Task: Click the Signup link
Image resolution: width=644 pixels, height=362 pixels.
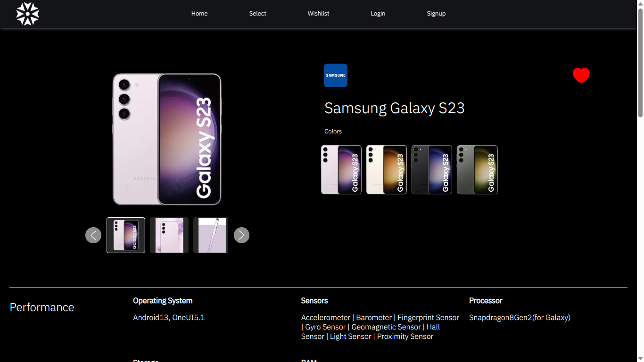Action: tap(436, 14)
